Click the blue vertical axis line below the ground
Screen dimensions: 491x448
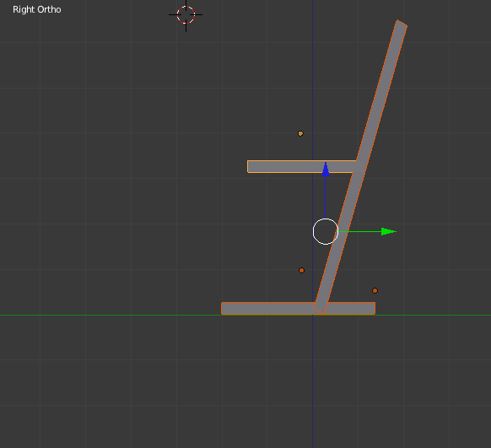(312, 382)
